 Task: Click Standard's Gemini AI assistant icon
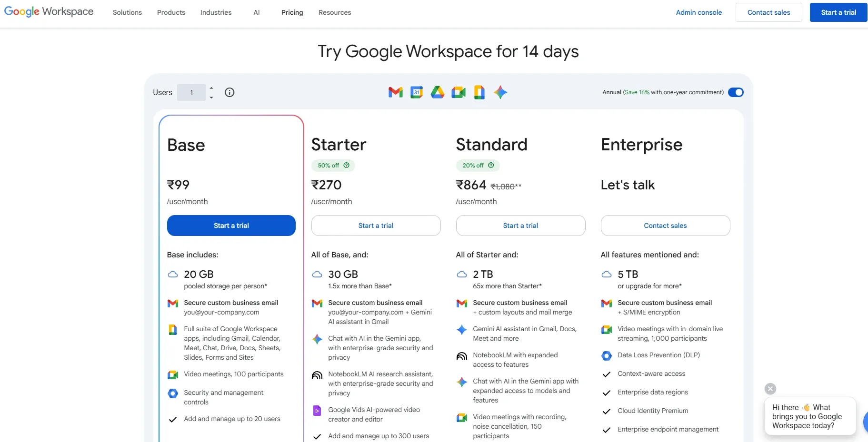(x=462, y=330)
